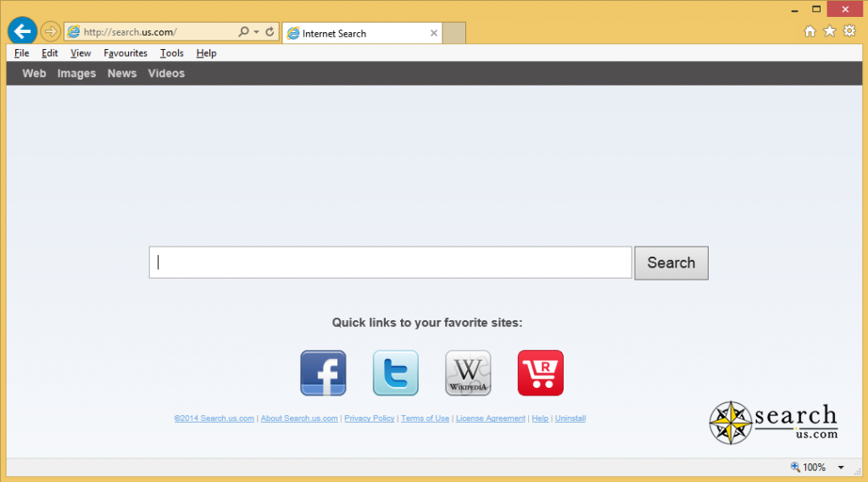This screenshot has height=482, width=868.
Task: Click the Uninstall footer link
Action: pos(570,418)
